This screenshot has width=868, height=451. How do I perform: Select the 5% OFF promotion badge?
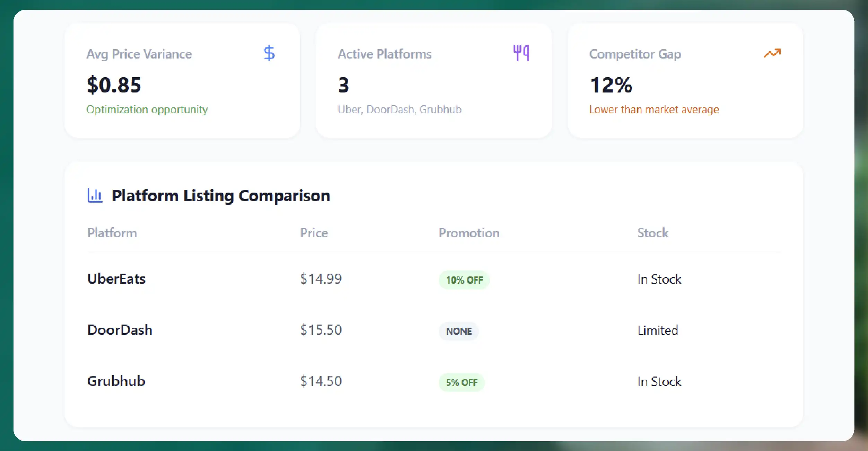(462, 382)
